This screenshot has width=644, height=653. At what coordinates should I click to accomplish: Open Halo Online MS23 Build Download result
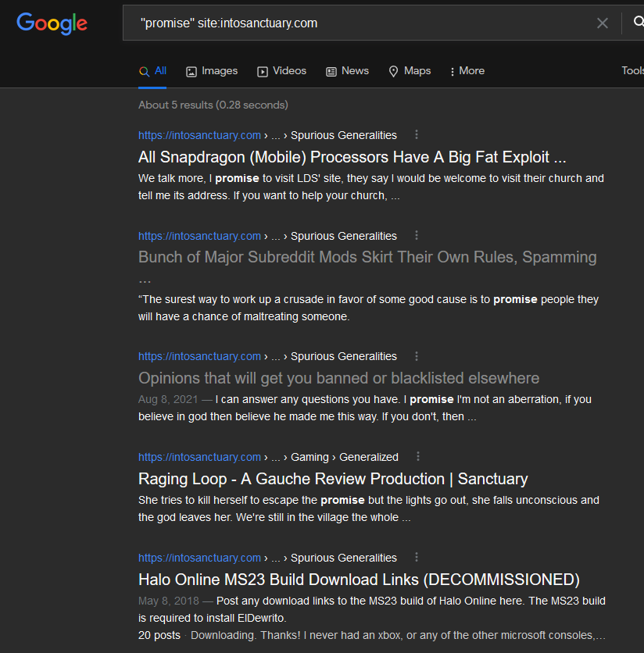359,580
